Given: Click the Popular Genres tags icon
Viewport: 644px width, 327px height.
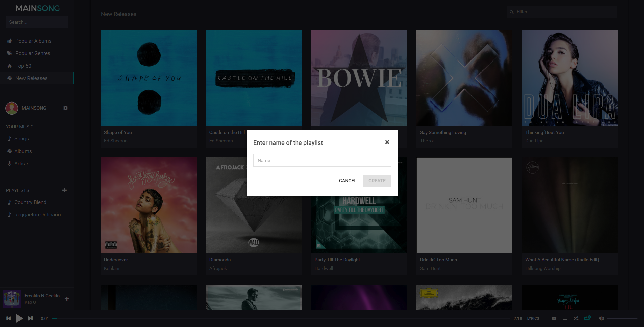Looking at the screenshot, I should coord(9,53).
